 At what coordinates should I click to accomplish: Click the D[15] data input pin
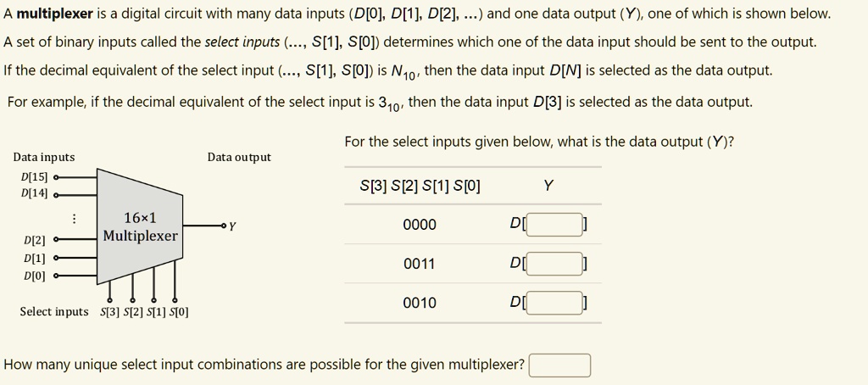[x=55, y=177]
